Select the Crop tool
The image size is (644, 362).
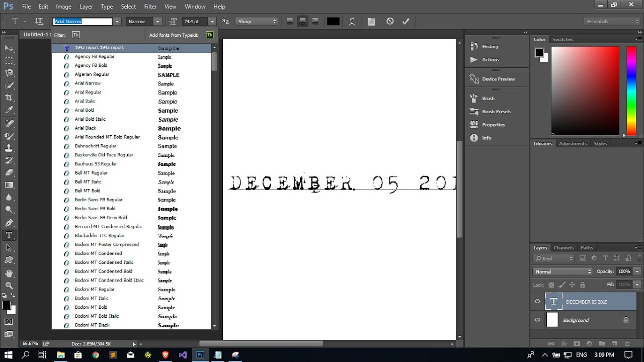(9, 98)
